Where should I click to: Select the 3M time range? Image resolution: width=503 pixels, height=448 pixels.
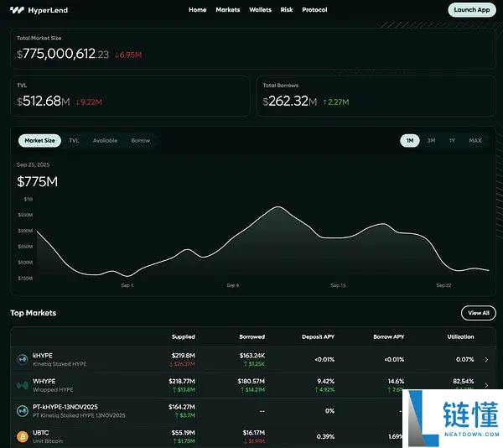point(431,141)
